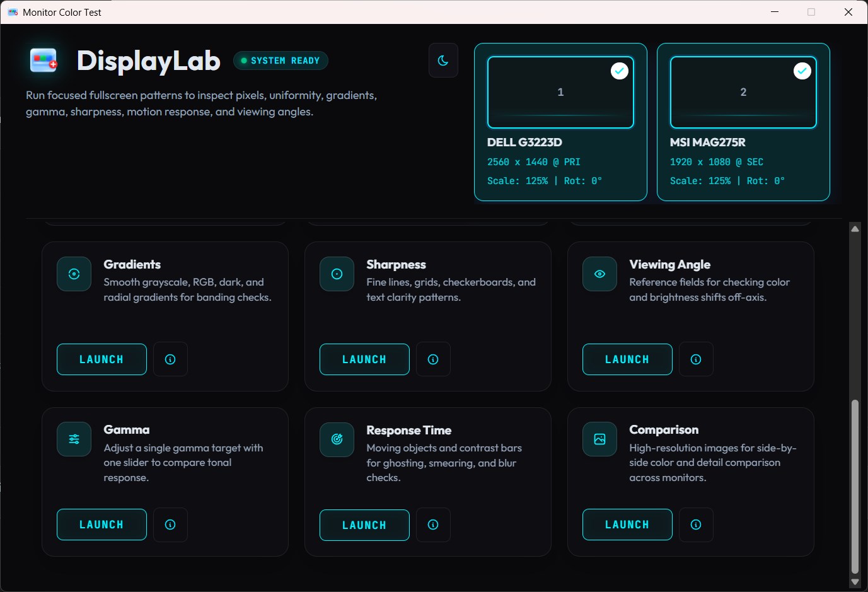Click the vertical scrollbar thumb
This screenshot has width=868, height=592.
pyautogui.click(x=855, y=486)
